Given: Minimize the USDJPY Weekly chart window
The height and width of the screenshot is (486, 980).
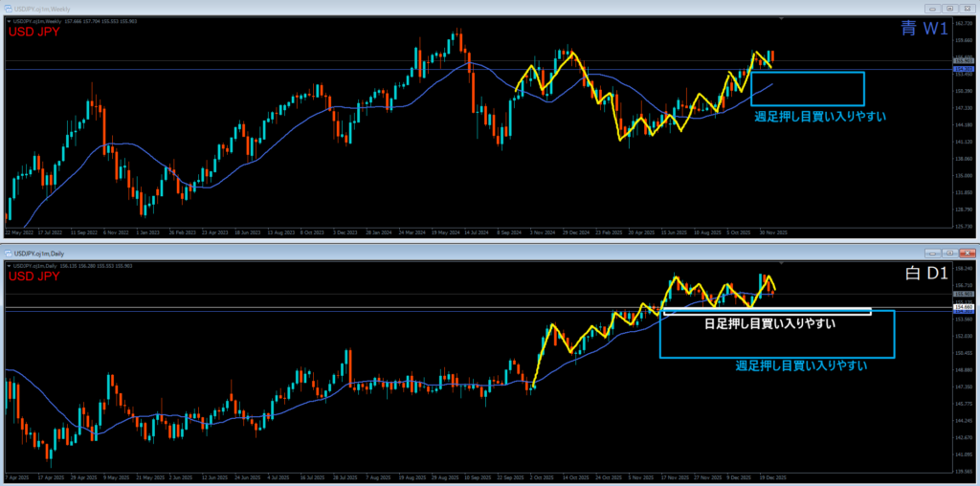Looking at the screenshot, I should (933, 9).
